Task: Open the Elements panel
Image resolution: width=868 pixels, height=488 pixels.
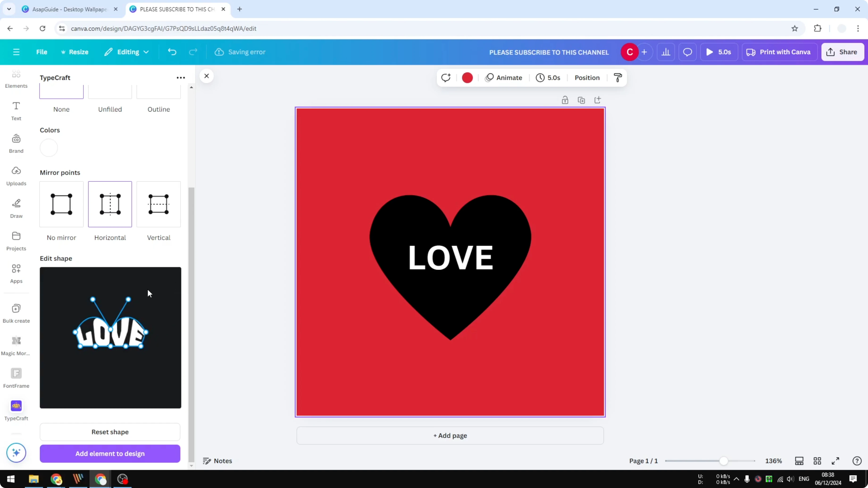Action: [16, 78]
